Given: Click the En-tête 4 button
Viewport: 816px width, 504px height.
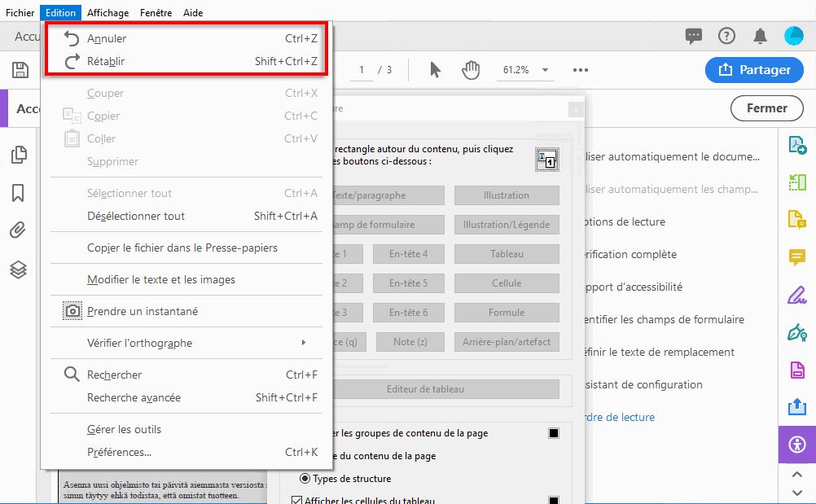Looking at the screenshot, I should click(409, 254).
